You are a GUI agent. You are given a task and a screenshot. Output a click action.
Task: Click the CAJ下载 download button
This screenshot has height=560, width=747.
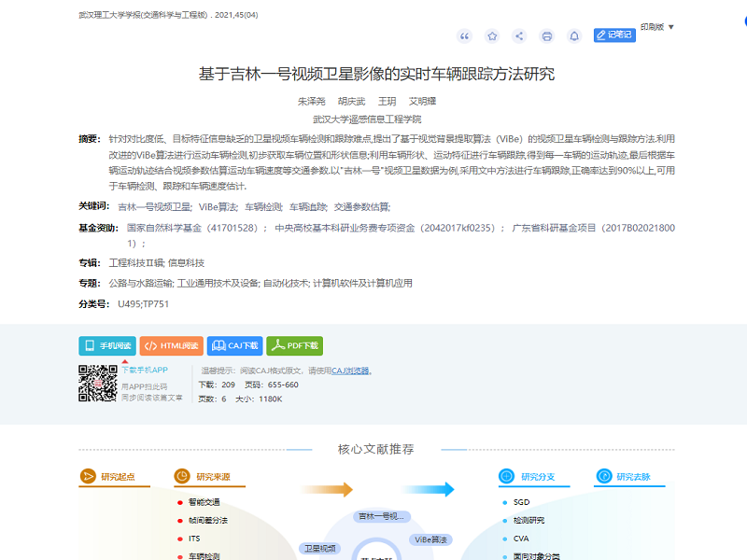click(x=234, y=345)
